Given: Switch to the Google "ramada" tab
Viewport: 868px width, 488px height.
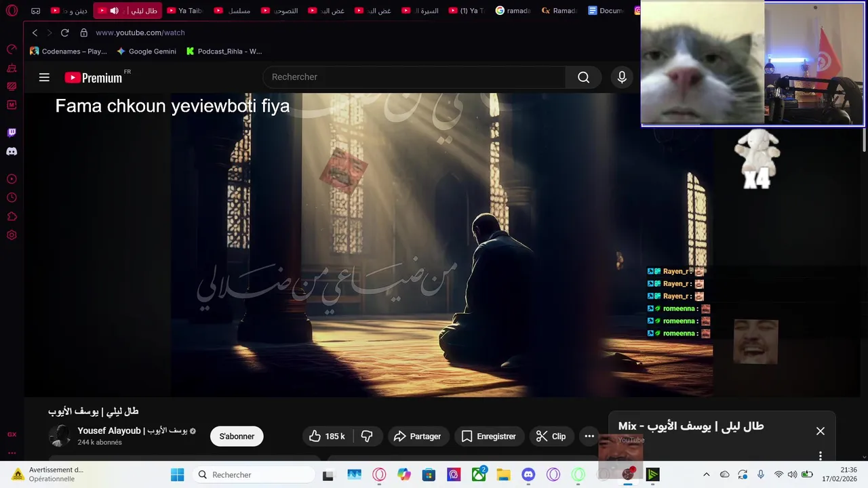Looking at the screenshot, I should click(x=514, y=11).
